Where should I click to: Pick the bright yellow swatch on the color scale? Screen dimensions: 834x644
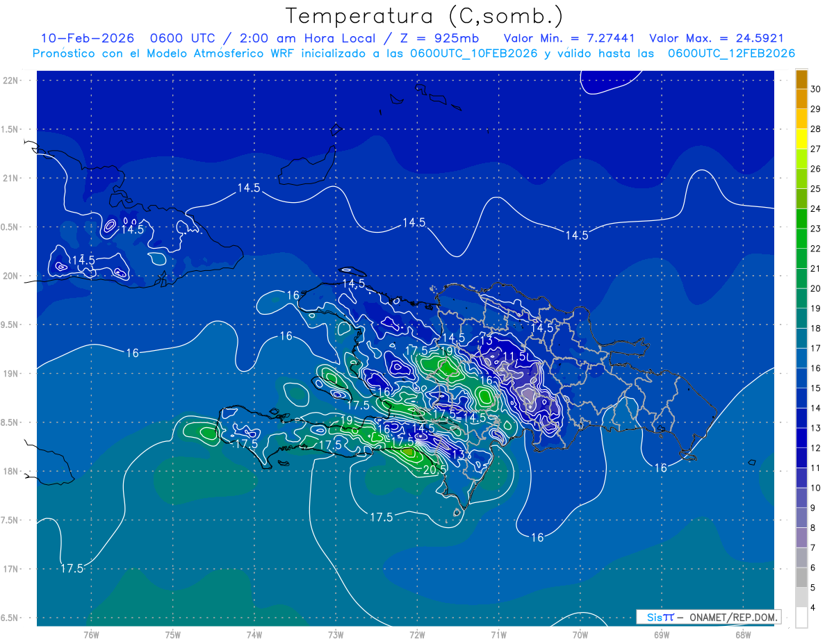coord(801,139)
